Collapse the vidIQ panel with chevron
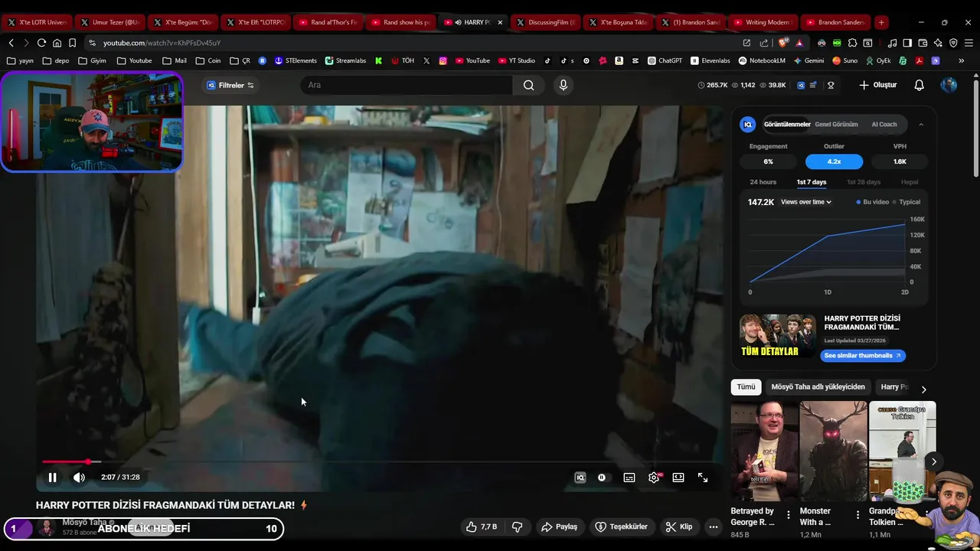The image size is (980, 551). click(921, 124)
